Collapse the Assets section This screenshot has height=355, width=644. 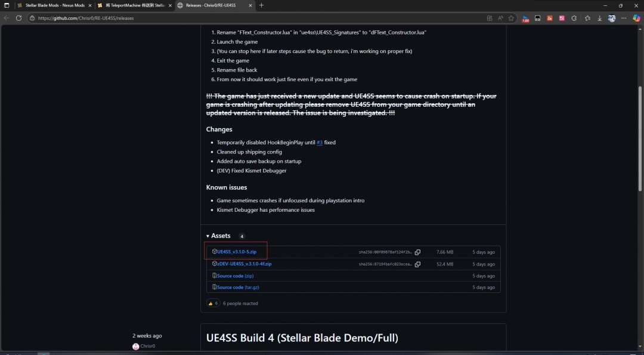tap(218, 236)
